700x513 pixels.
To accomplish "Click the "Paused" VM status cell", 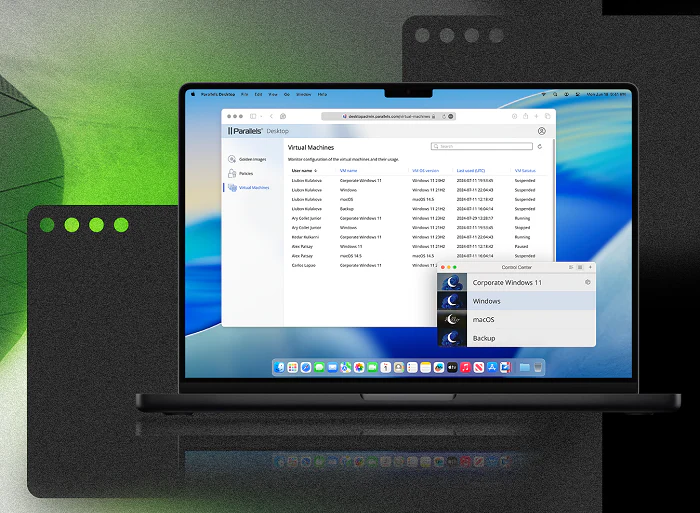I will click(x=521, y=246).
